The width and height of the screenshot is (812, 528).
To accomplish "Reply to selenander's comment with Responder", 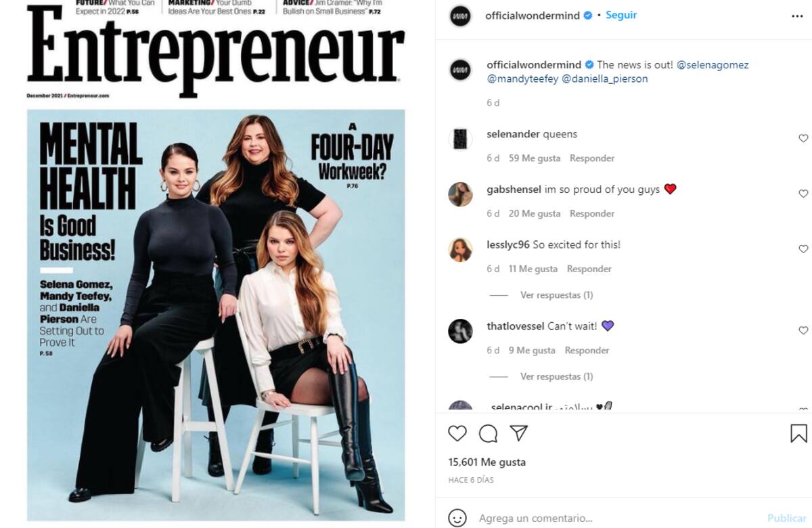I will coord(592,158).
